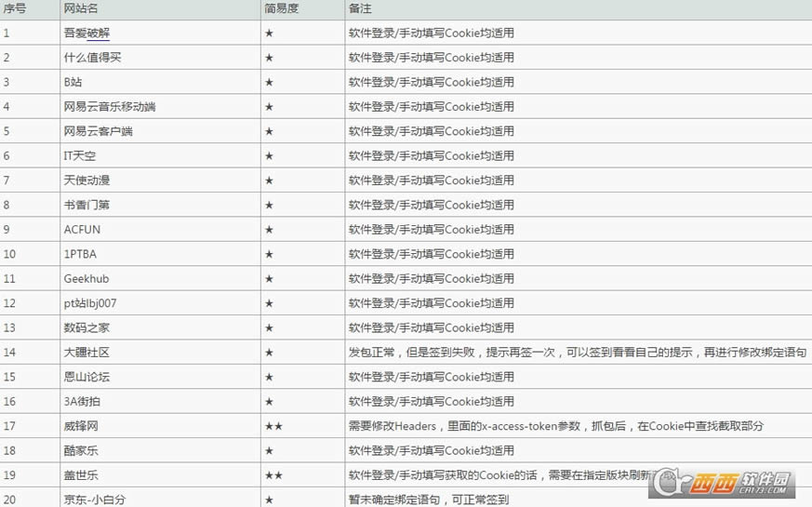Click the double-star rating for 盖世乐

273,475
